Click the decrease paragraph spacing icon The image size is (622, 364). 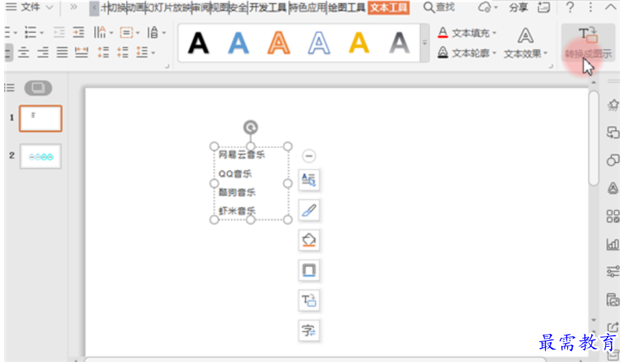coord(122,52)
